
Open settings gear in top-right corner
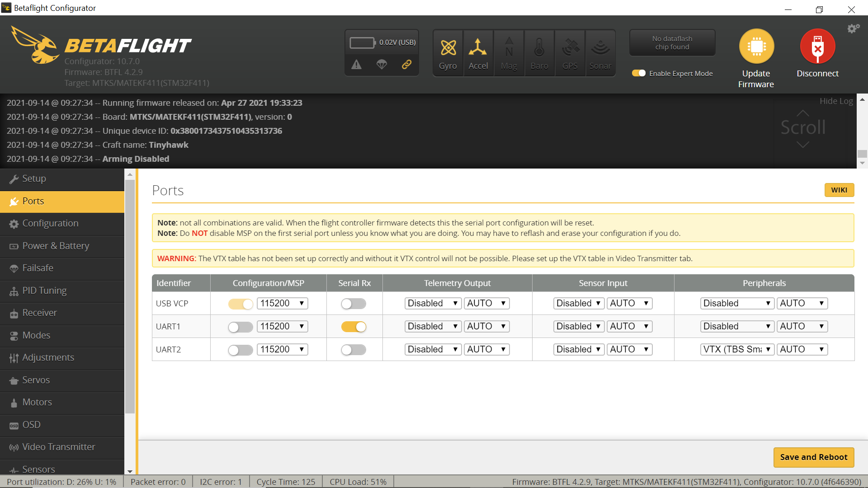coord(853,29)
